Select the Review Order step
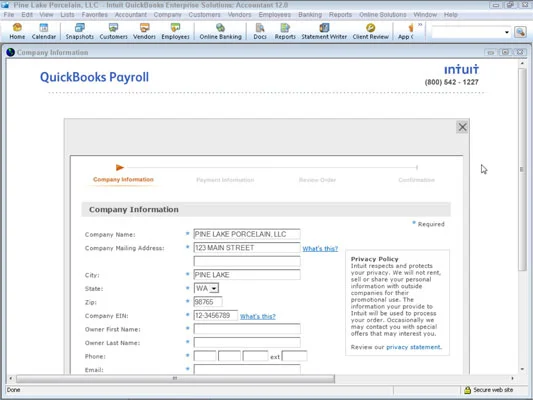This screenshot has height=400, width=533. (x=317, y=180)
